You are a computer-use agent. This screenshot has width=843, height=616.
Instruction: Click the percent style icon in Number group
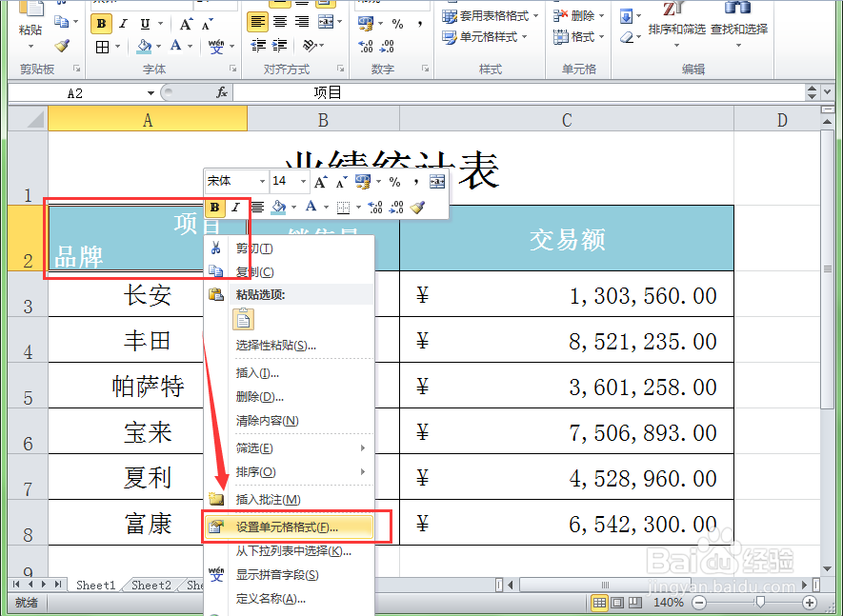coord(397,24)
